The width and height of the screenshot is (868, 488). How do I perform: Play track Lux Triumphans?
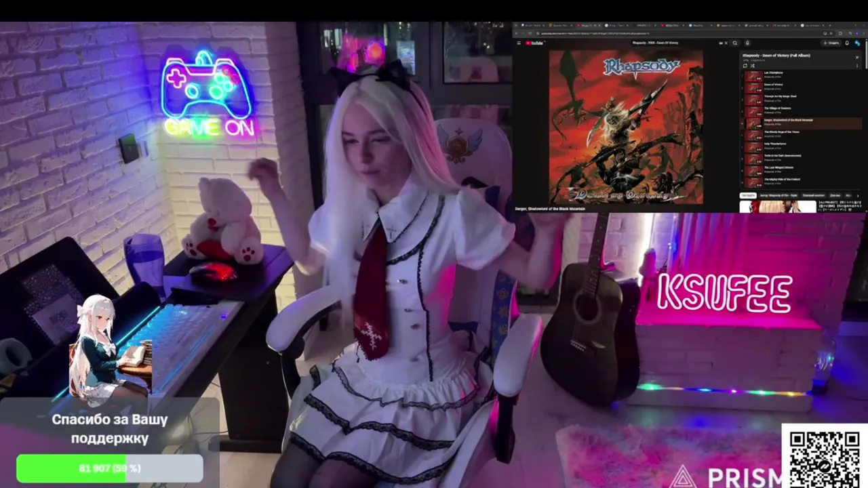(x=801, y=76)
